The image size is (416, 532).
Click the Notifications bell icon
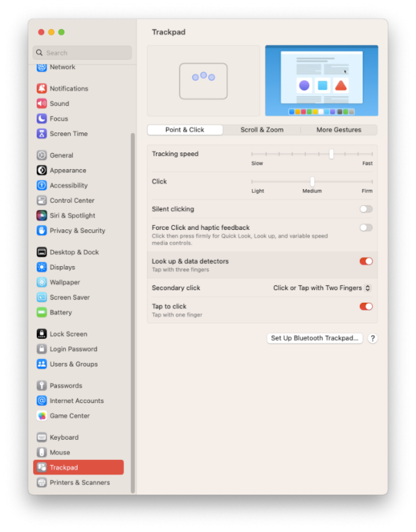click(42, 89)
